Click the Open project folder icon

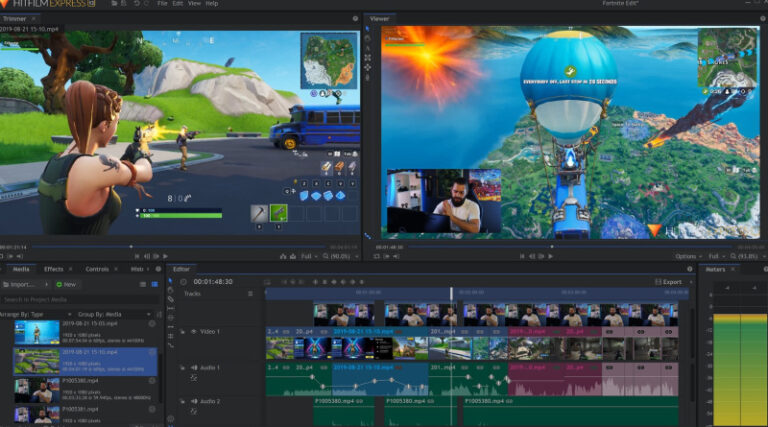pyautogui.click(x=115, y=3)
